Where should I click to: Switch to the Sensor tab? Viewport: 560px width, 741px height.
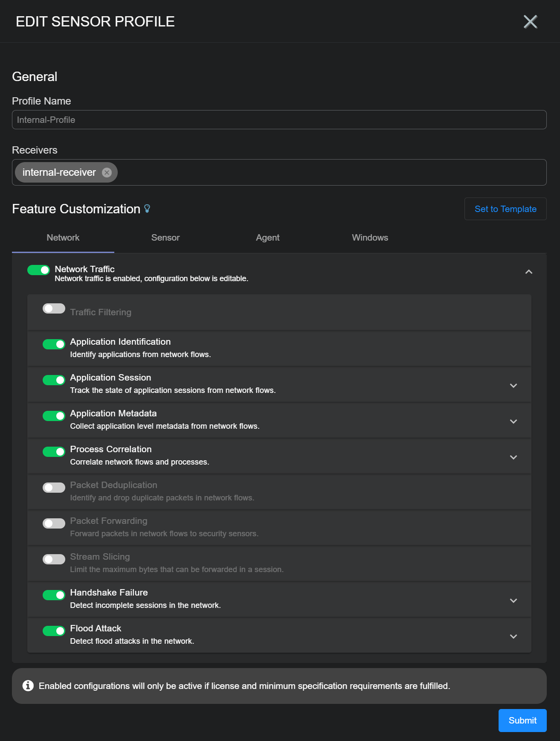[x=165, y=238]
